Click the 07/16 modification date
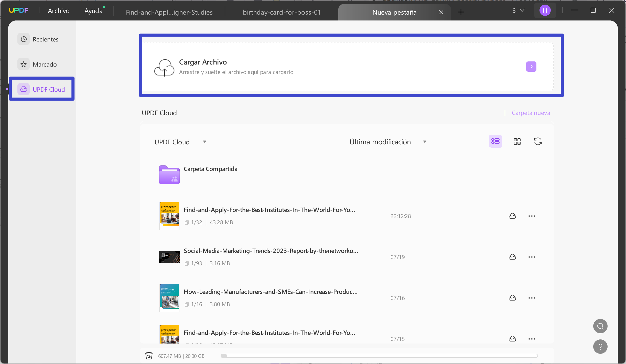The width and height of the screenshot is (626, 364). 397,298
